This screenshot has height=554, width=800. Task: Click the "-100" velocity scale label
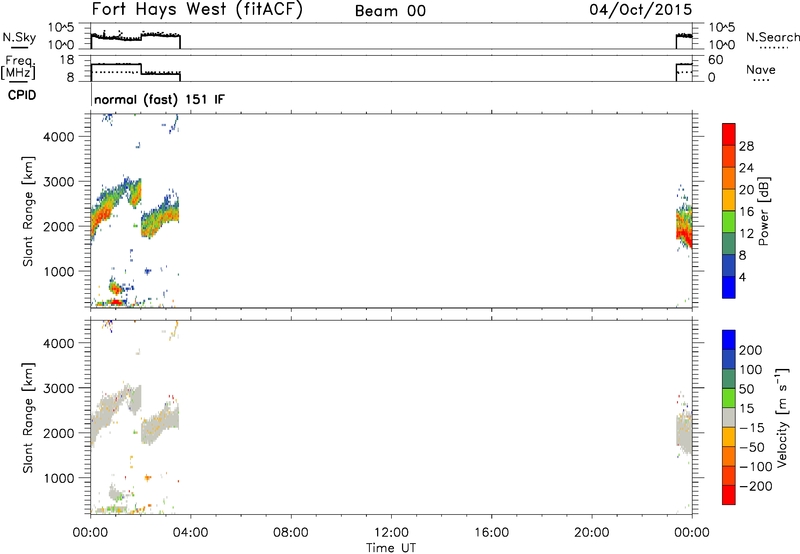pos(755,467)
